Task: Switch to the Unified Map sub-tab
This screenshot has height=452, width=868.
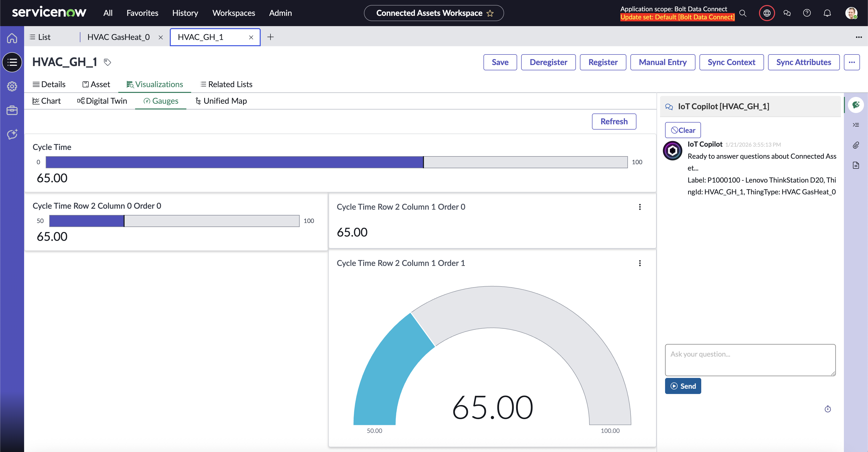Action: (x=221, y=101)
